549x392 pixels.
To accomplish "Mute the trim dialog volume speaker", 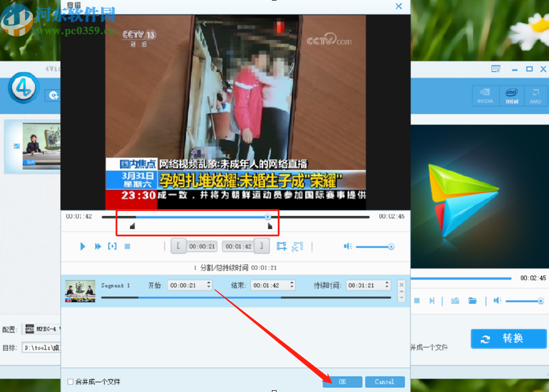I will pos(348,246).
